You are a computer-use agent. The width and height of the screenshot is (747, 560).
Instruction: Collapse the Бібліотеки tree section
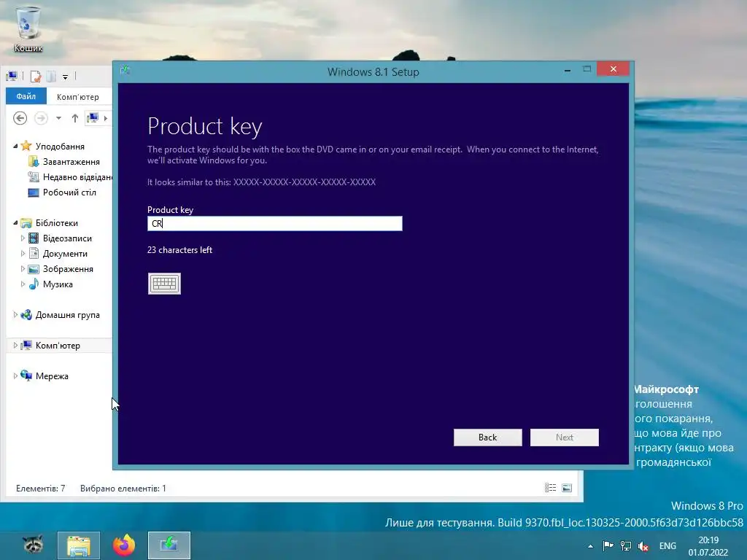click(x=15, y=223)
